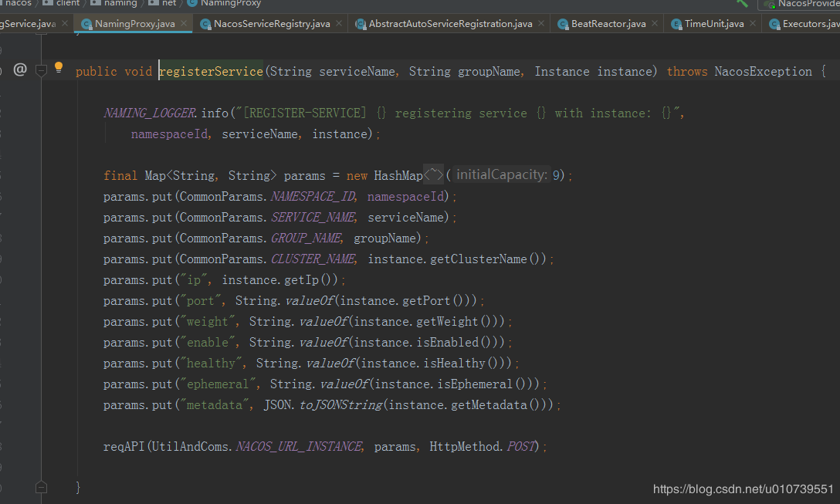Click the NACOS_URL_INSTANCE constant
This screenshot has width=840, height=504.
point(300,447)
